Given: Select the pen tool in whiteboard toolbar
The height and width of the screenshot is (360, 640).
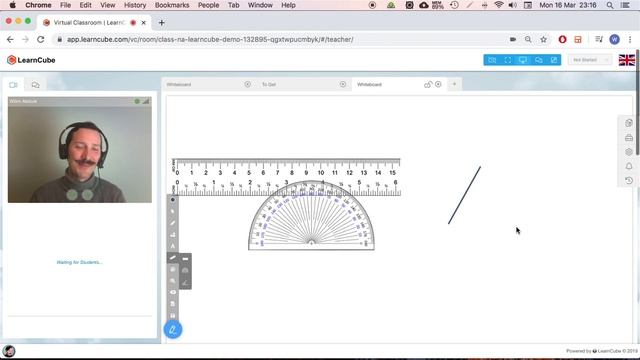Looking at the screenshot, I should tap(173, 223).
